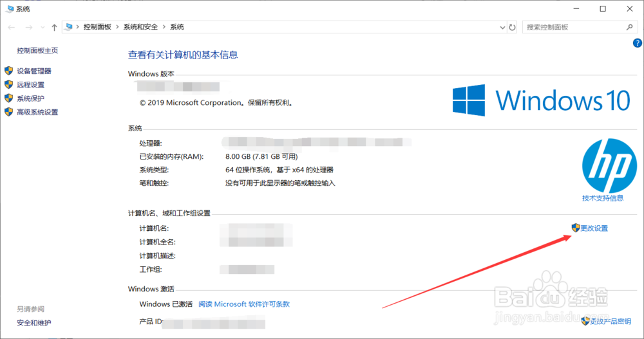Viewport: 644px width, 339px height.
Task: Click the © 2019 Microsoft Corporation text
Action: (217, 103)
